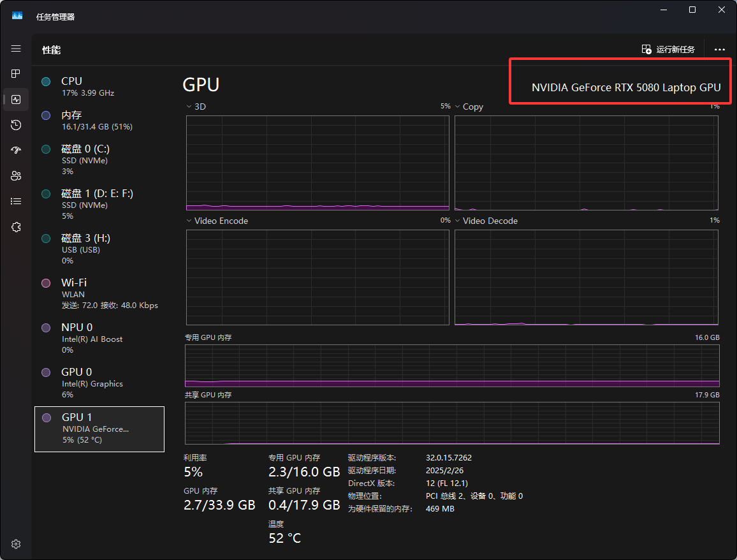Click the NVIDIA GeForce RTX 5080 Laptop GPU title
This screenshot has height=560, width=737.
point(626,87)
